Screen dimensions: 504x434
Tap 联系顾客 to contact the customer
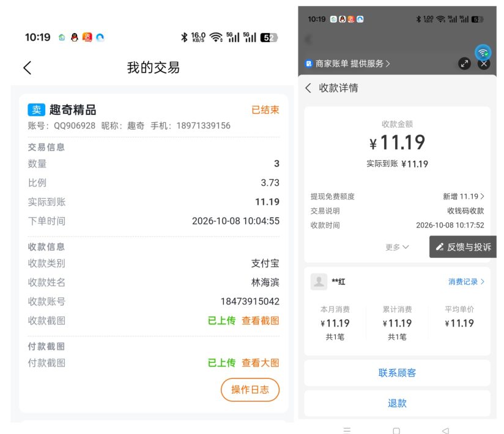[397, 373]
